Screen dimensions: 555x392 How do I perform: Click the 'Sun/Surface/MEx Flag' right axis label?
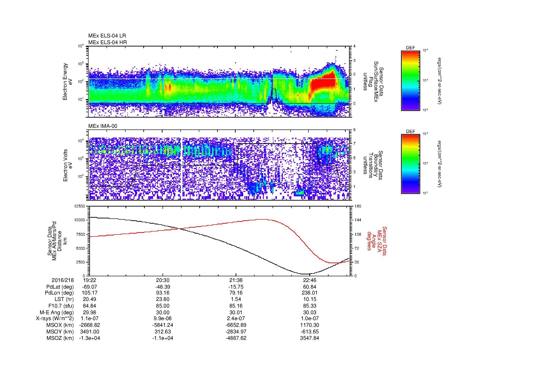click(373, 82)
